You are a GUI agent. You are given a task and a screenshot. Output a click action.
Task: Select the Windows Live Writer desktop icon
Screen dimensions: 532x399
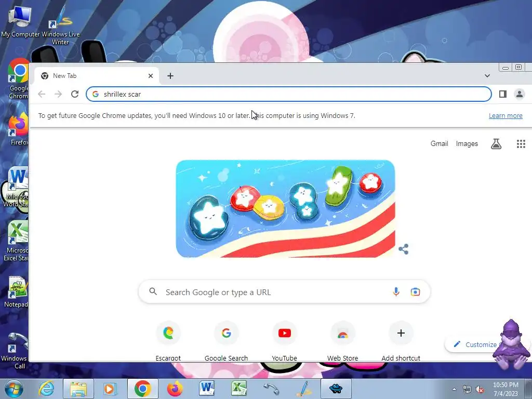click(60, 26)
